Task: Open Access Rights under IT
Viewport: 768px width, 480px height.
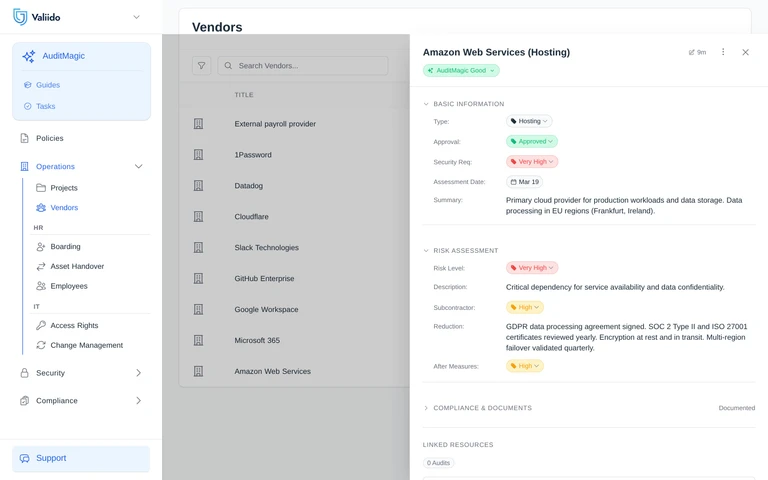Action: [74, 325]
